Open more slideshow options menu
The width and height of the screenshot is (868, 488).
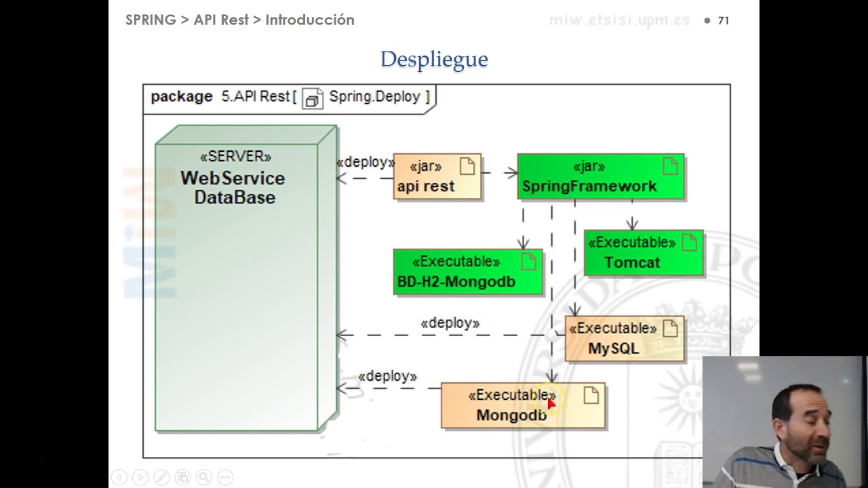click(226, 477)
